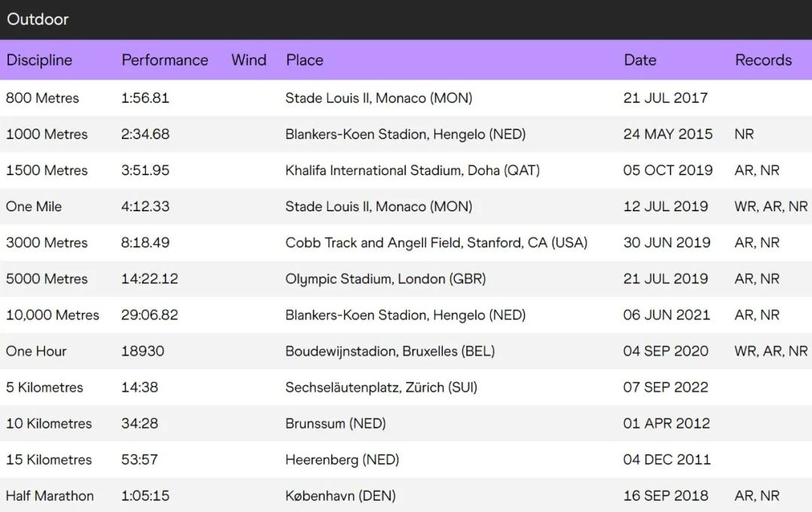This screenshot has height=512, width=812.
Task: Click the 5000 Metres 14:22.12 time
Action: [x=150, y=279]
